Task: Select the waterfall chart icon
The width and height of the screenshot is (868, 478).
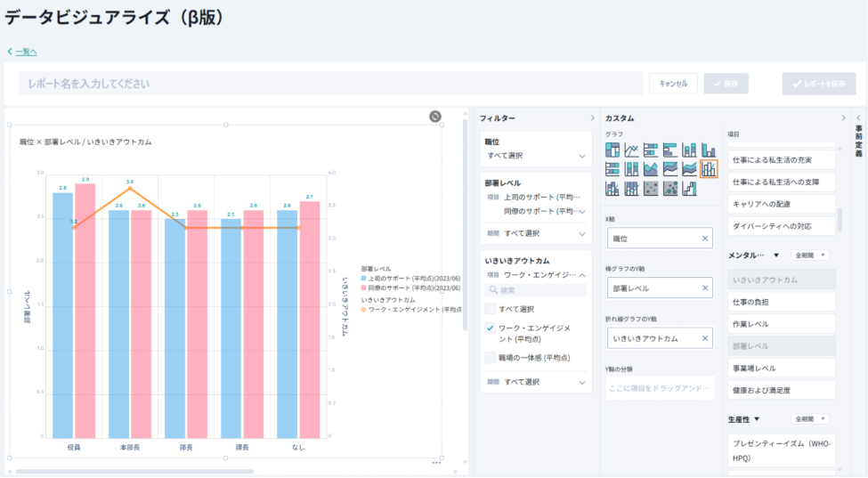Action: point(689,189)
